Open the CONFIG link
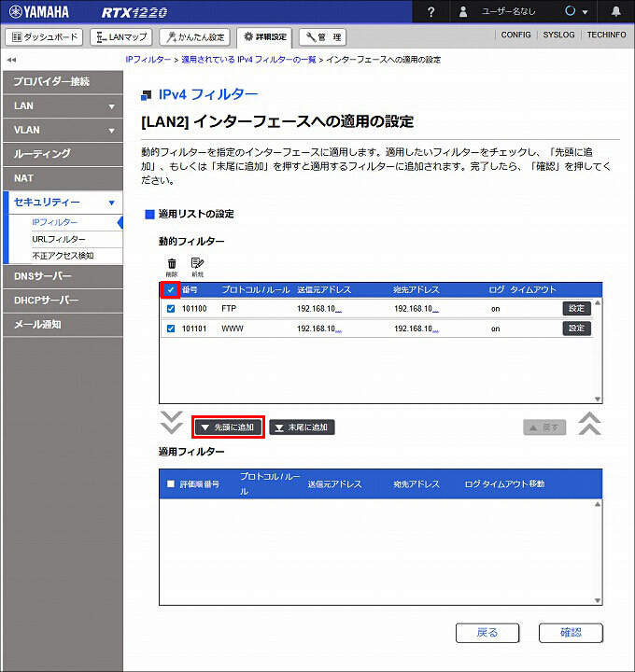The width and height of the screenshot is (635, 672). [x=515, y=35]
